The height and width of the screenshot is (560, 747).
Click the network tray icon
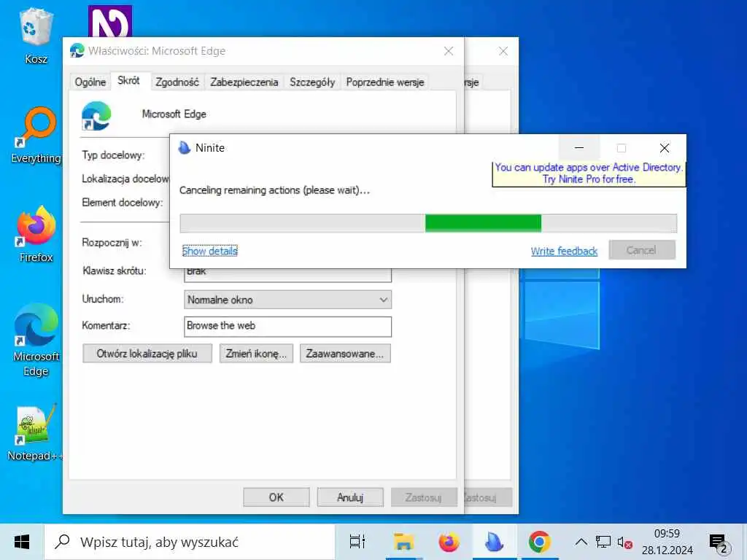tap(603, 542)
